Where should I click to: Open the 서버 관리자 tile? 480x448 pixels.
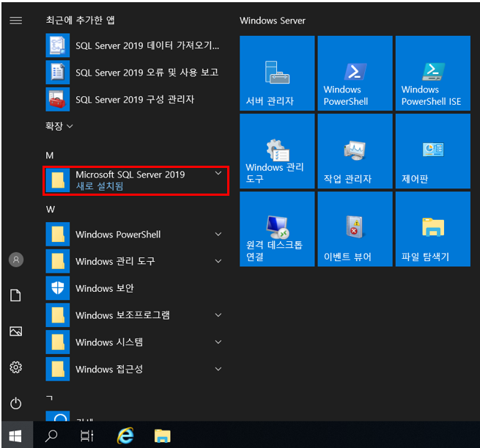(x=277, y=73)
